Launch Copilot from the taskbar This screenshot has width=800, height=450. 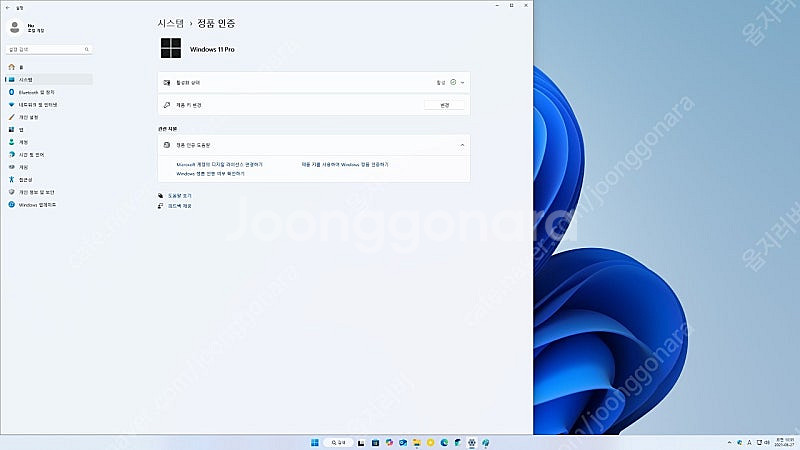tap(389, 442)
